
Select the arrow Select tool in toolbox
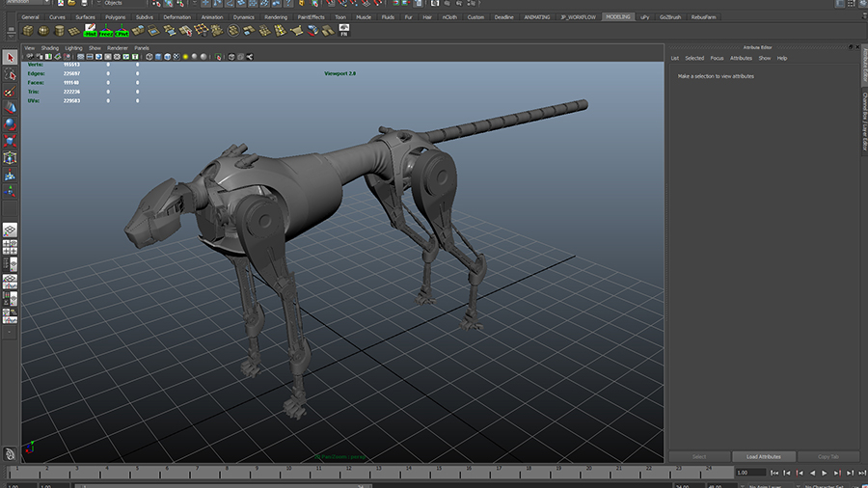click(10, 58)
